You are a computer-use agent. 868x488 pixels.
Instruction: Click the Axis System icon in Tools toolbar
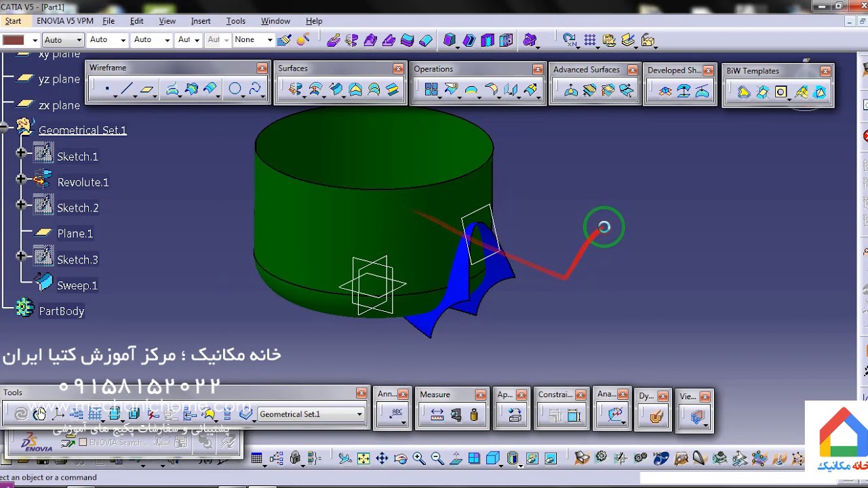pyautogui.click(x=58, y=414)
